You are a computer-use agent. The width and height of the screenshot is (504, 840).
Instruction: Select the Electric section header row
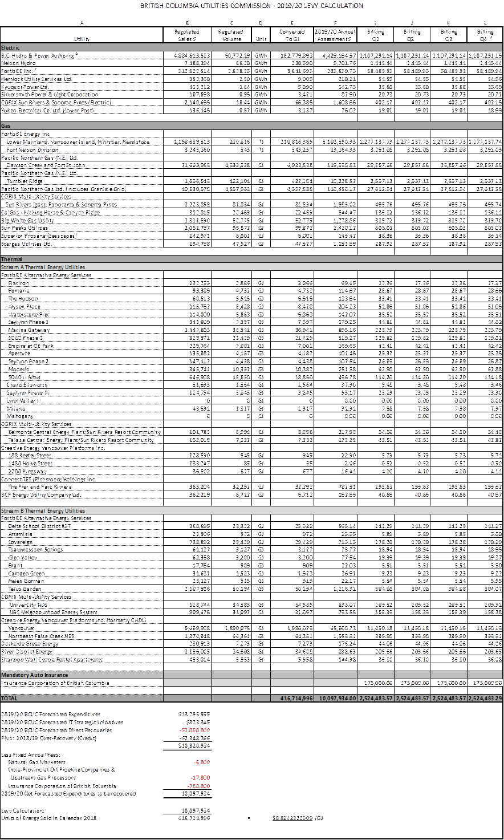251,47
